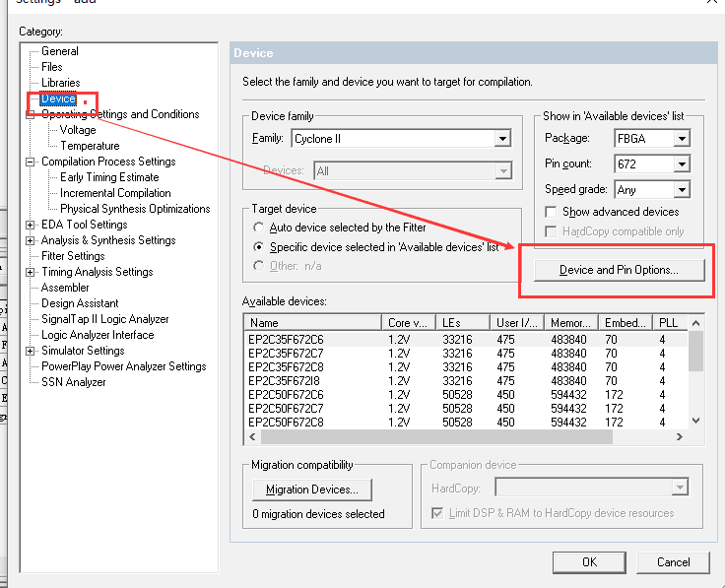Open PowerPlay Power Analyzer Settings

pyautogui.click(x=123, y=366)
